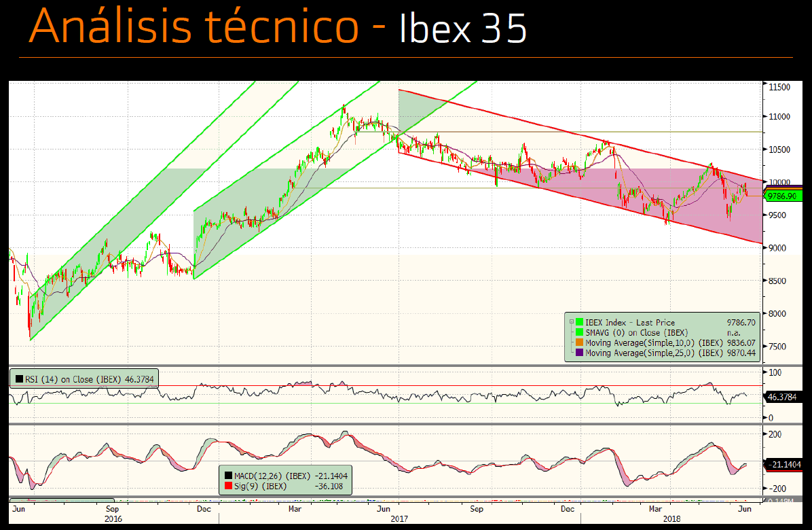Click the green IBEX Index Last Price swatch
This screenshot has height=530, width=812.
(580, 322)
